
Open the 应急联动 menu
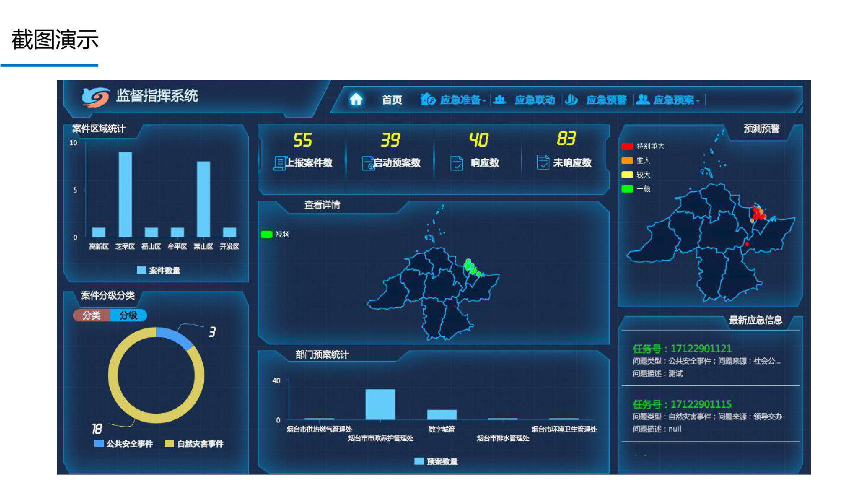point(535,100)
